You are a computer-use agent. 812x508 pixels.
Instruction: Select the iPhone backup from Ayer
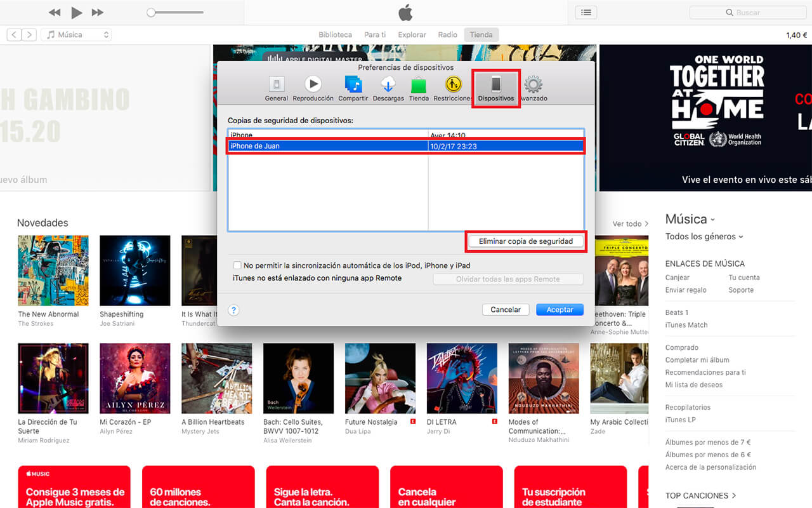406,135
